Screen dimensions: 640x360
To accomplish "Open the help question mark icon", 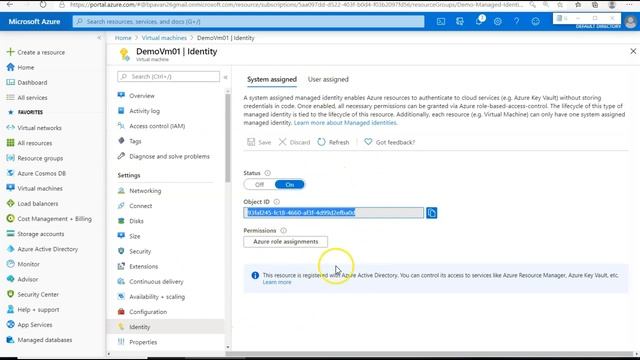I will click(x=516, y=22).
